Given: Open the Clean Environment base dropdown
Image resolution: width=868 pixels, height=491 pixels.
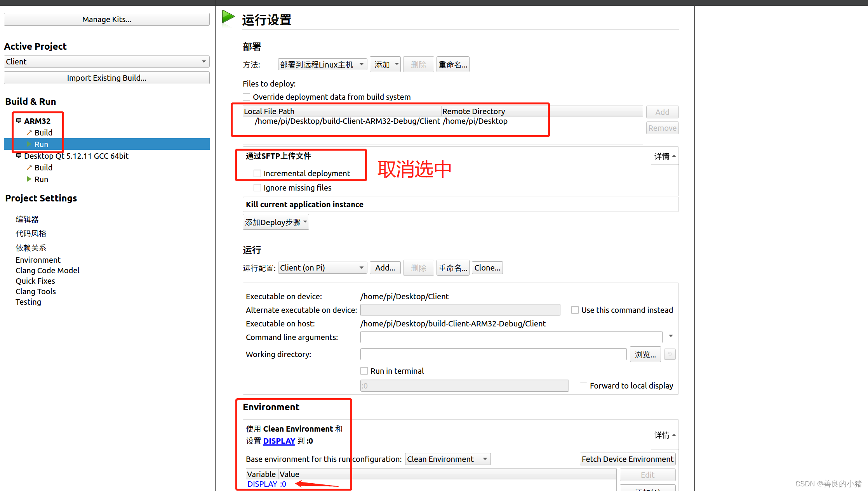Looking at the screenshot, I should (x=447, y=459).
